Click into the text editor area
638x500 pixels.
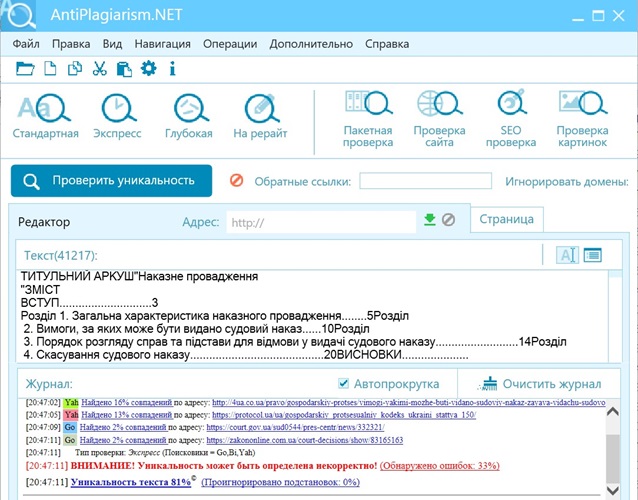point(312,315)
